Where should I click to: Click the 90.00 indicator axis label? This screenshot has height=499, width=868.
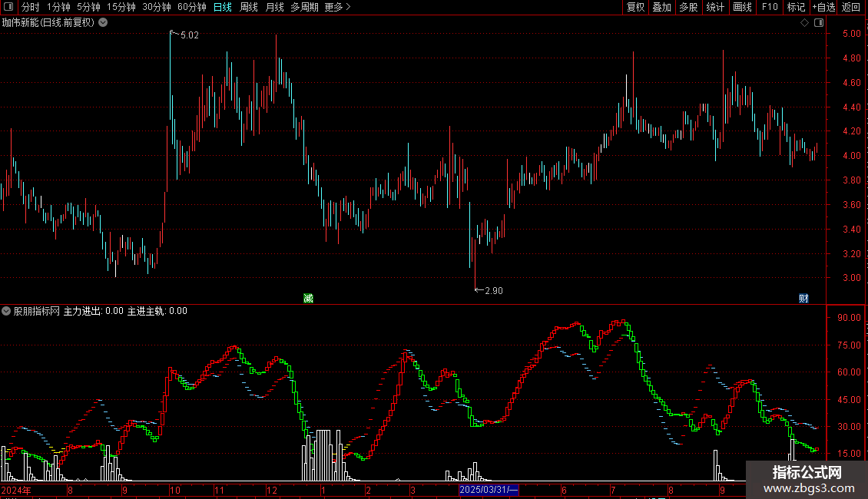point(849,318)
